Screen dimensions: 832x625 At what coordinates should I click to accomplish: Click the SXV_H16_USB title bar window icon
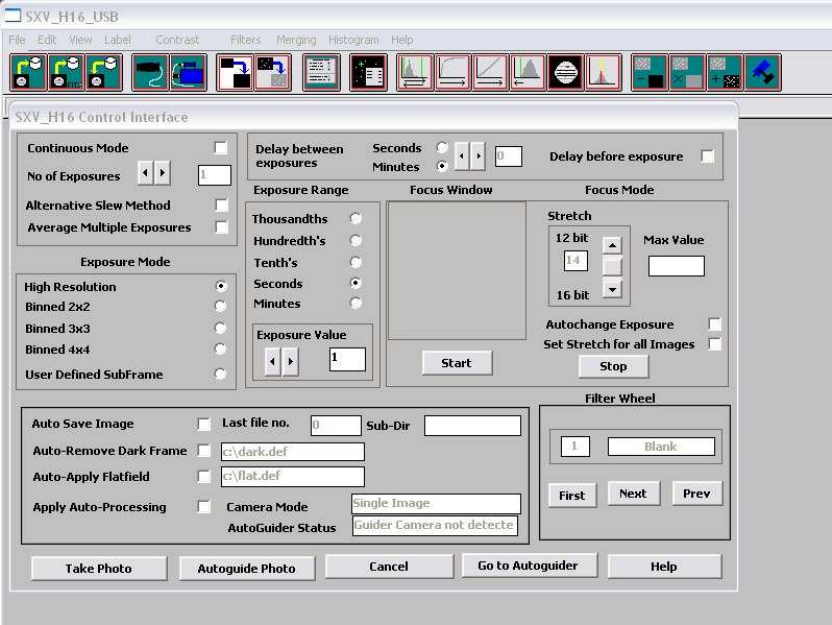[x=12, y=15]
